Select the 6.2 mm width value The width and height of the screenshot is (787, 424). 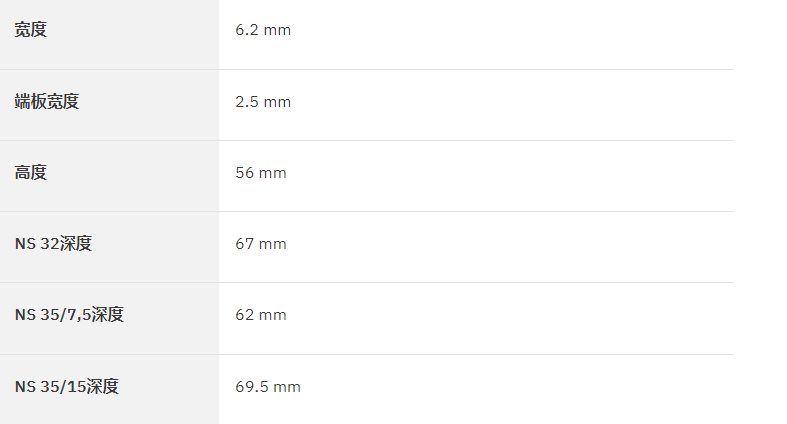263,30
